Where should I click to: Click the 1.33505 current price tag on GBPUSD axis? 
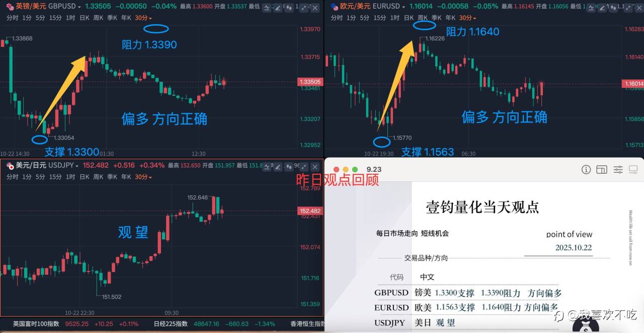coord(309,82)
